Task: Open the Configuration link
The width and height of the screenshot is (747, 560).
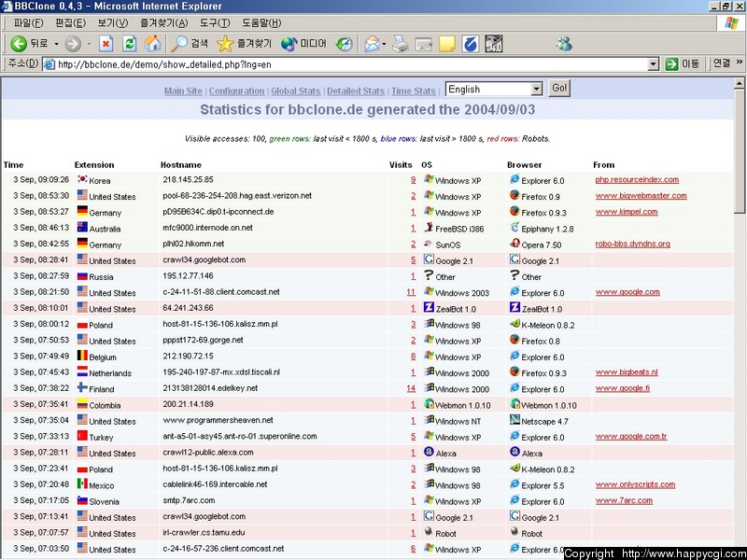Action: coord(236,91)
